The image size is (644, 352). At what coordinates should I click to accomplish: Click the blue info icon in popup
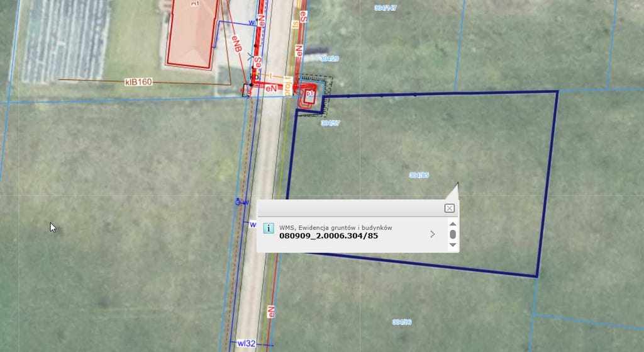(268, 228)
